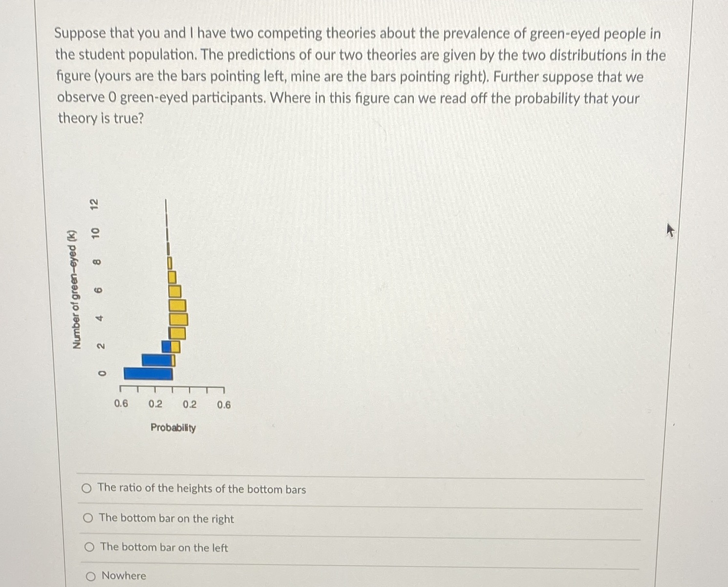Viewport: 728px width, 587px height.
Task: Click the topmost thin yellow bar near k equals 8
Action: coord(171,263)
